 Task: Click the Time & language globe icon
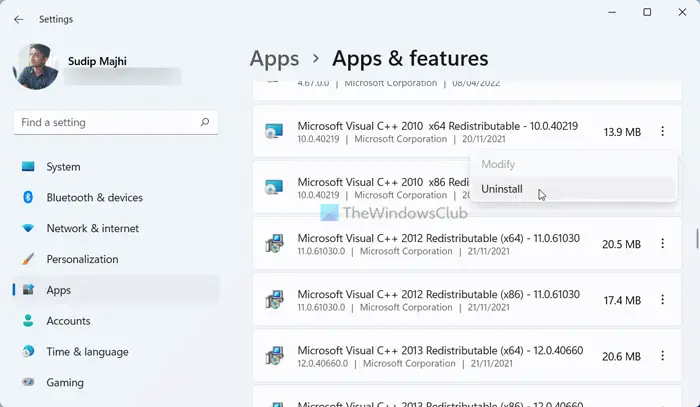[x=28, y=351]
